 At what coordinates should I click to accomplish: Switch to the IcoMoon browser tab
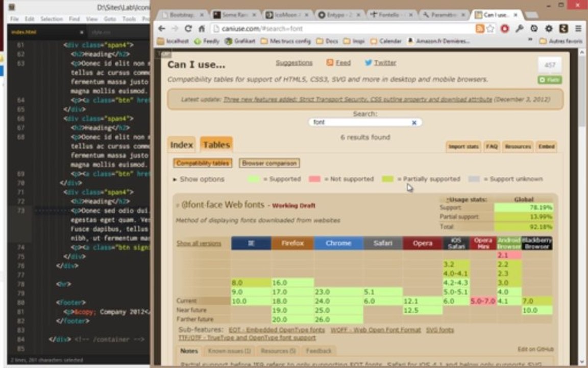(287, 15)
